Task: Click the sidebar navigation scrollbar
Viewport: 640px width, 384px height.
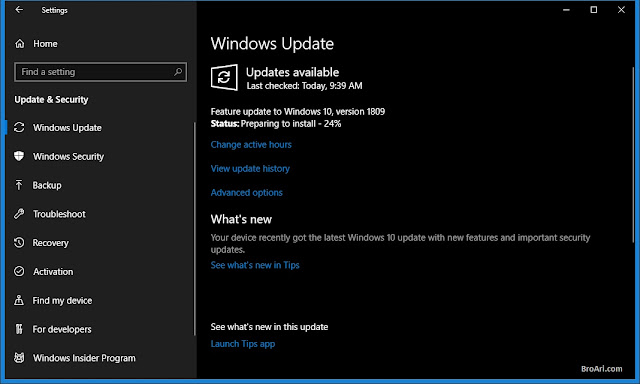Action: [195, 229]
